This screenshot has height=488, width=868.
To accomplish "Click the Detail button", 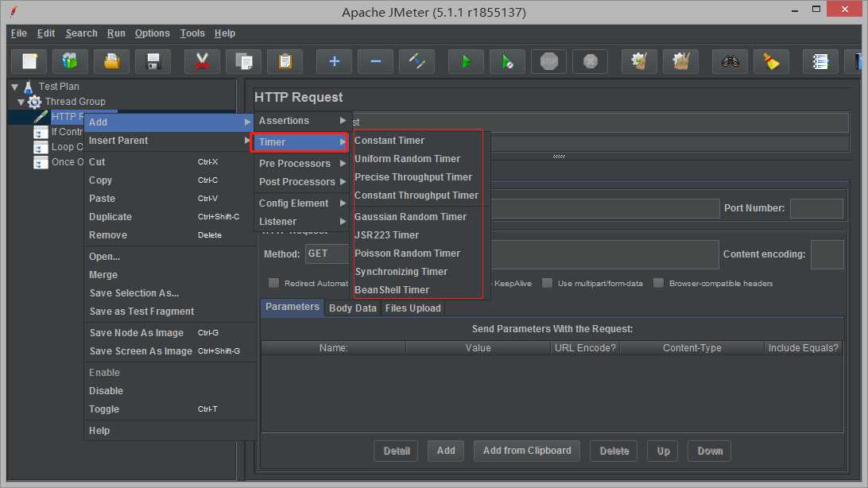I will point(397,451).
